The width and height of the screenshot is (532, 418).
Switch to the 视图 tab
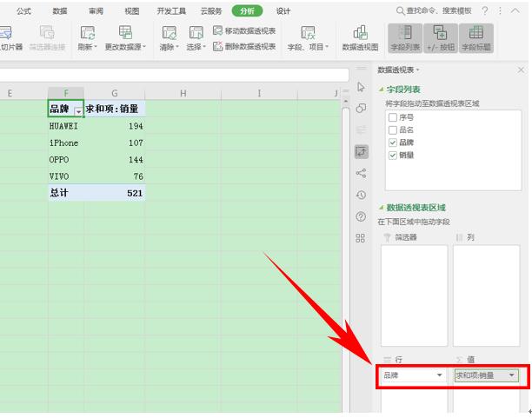point(131,11)
